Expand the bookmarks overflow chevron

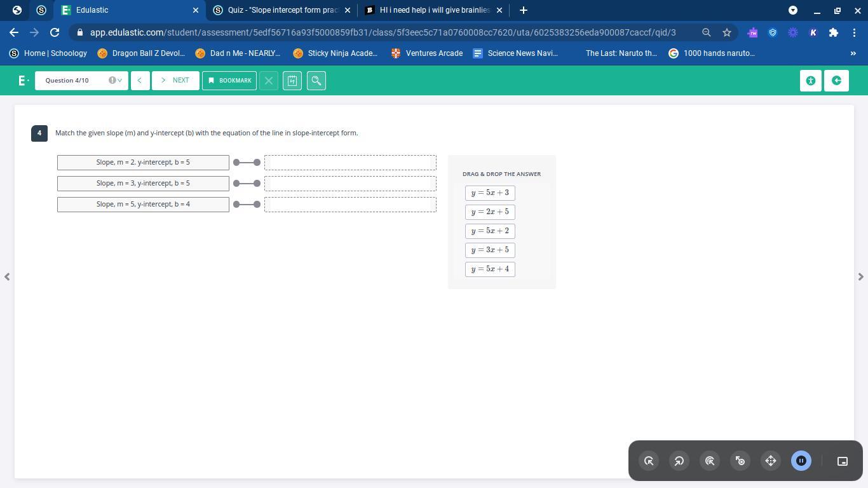tap(853, 53)
